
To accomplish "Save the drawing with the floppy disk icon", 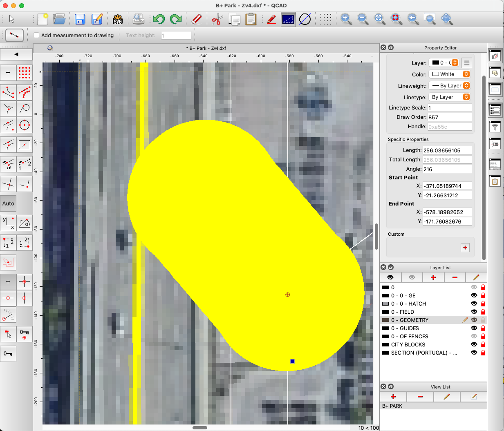I will click(80, 19).
